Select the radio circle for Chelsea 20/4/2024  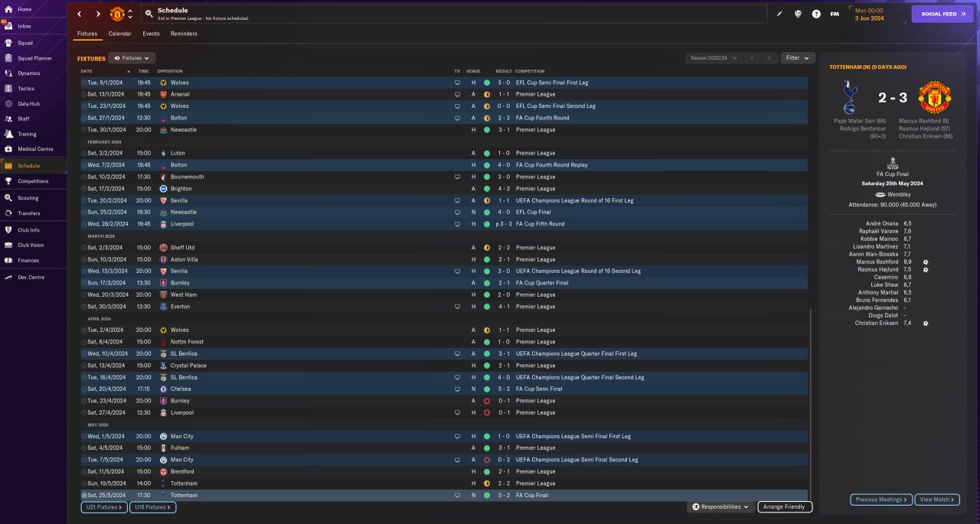tap(84, 389)
